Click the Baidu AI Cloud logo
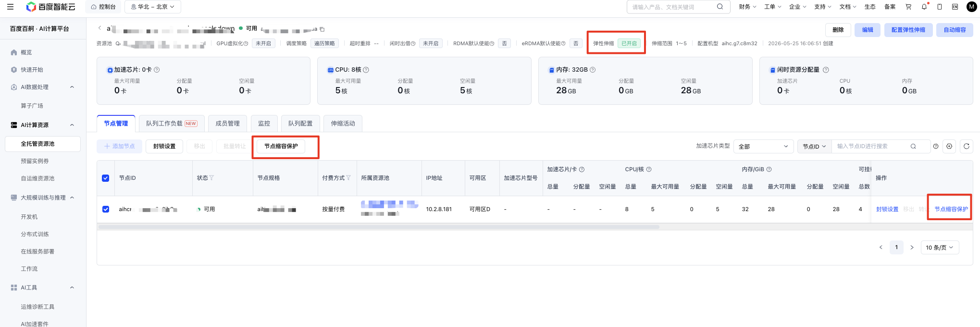This screenshot has width=980, height=327. 51,7
